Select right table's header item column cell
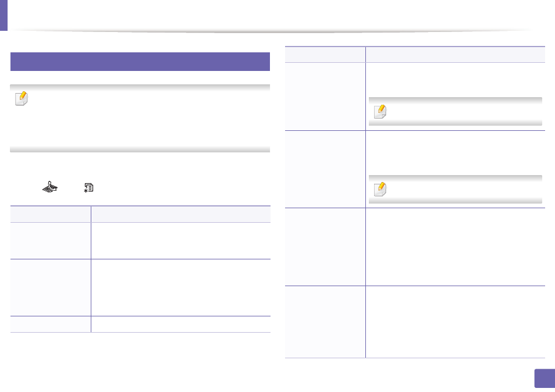The height and width of the screenshot is (392, 555). click(x=325, y=55)
